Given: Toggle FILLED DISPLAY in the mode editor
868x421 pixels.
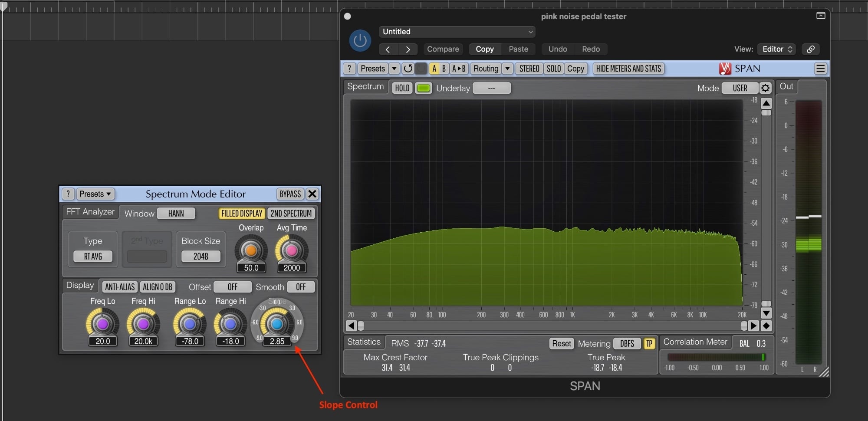Looking at the screenshot, I should [x=242, y=214].
